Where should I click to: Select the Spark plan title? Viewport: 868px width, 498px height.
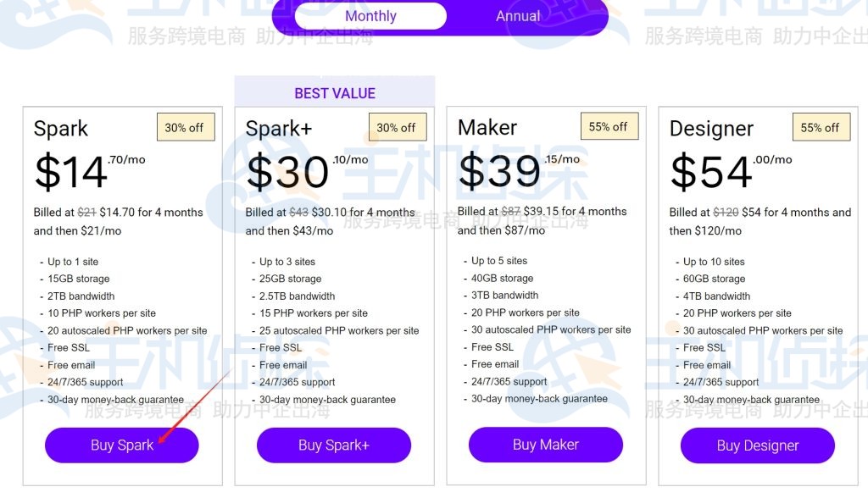coord(60,129)
